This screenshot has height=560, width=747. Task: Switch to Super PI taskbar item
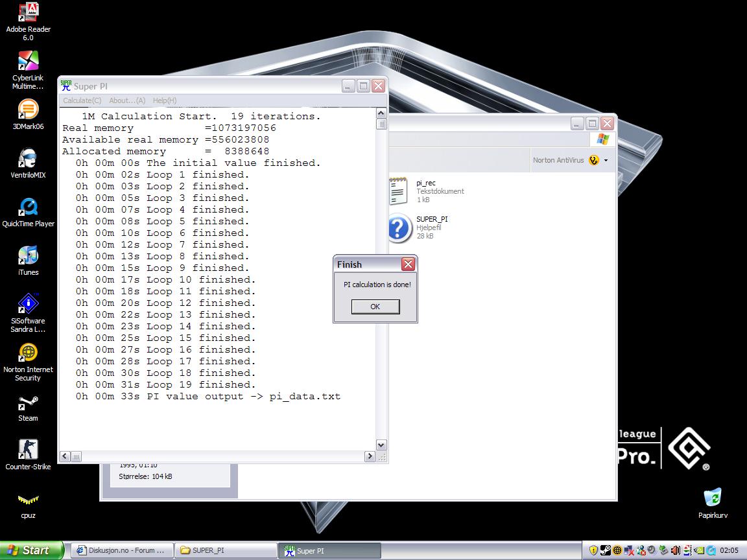329,550
